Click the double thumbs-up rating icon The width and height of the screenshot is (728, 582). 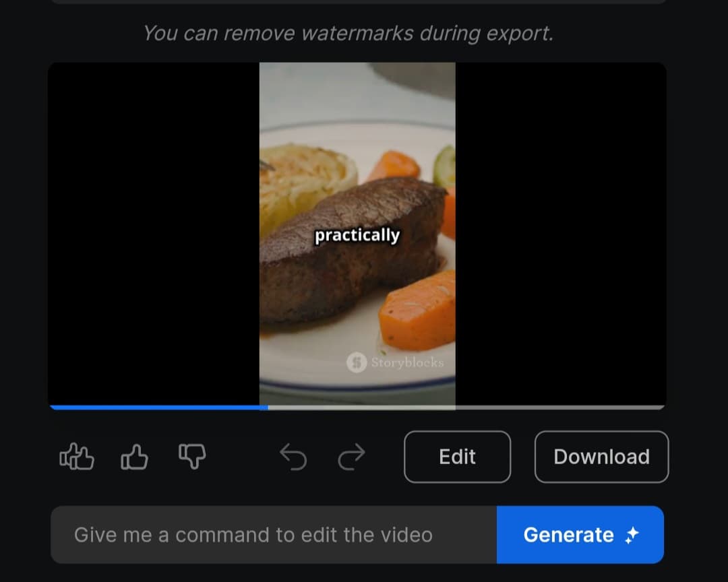[77, 457]
